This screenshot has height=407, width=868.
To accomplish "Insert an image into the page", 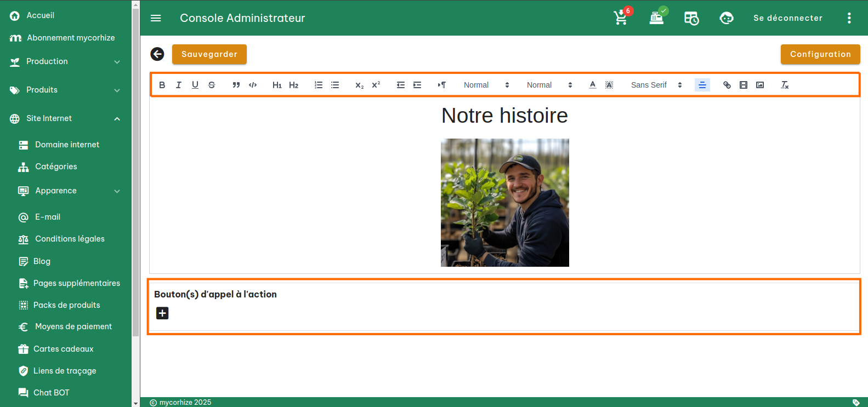I will point(760,85).
